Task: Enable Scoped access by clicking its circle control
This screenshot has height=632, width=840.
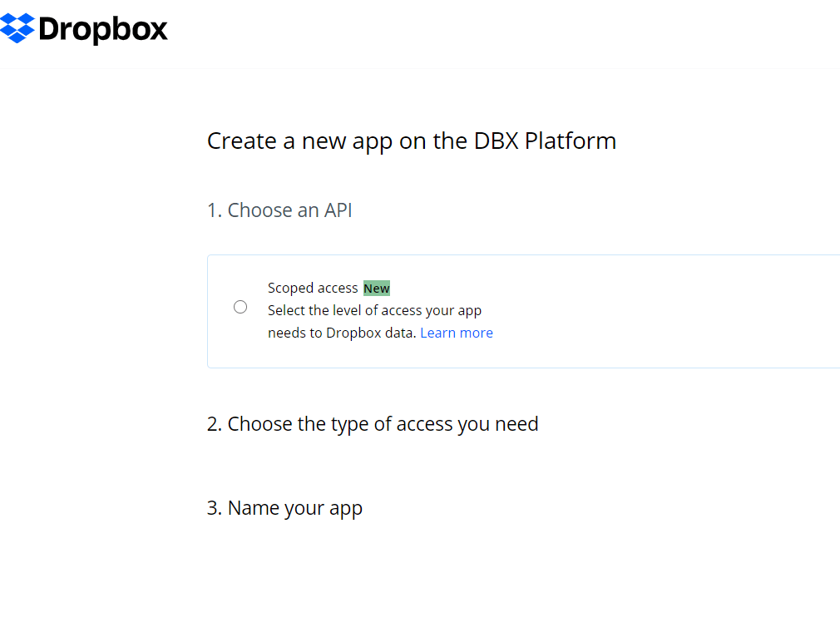Action: click(240, 306)
